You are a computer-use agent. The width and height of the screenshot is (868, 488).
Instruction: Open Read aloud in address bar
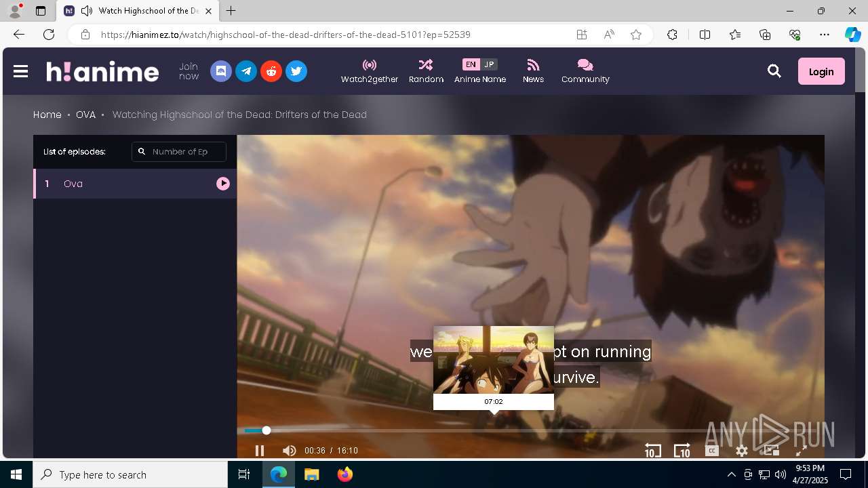(x=609, y=35)
